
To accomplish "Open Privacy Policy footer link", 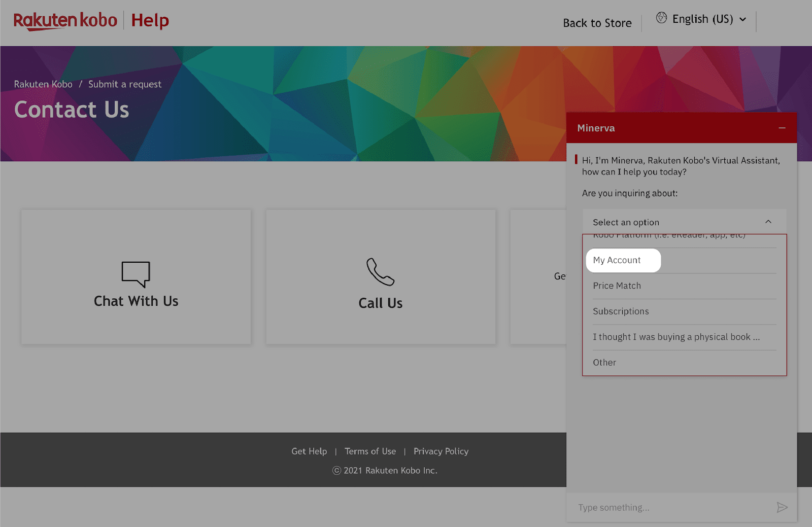I will [441, 451].
